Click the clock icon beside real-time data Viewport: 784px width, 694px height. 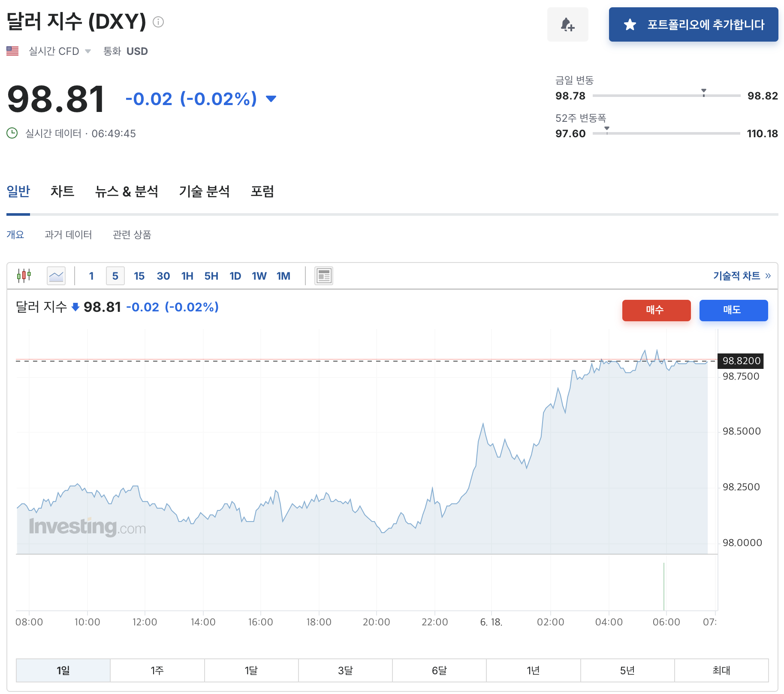(12, 133)
